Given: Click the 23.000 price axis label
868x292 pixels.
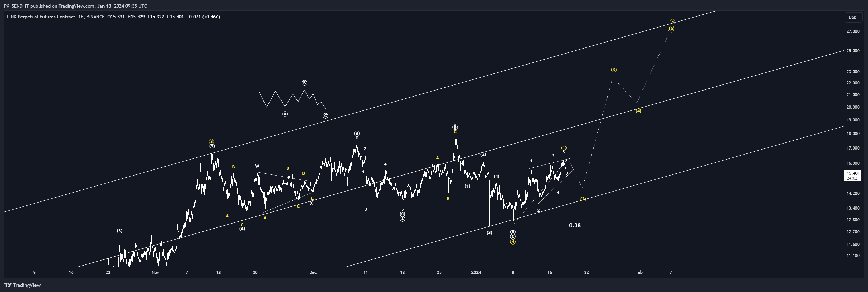Looking at the screenshot, I should click(853, 72).
